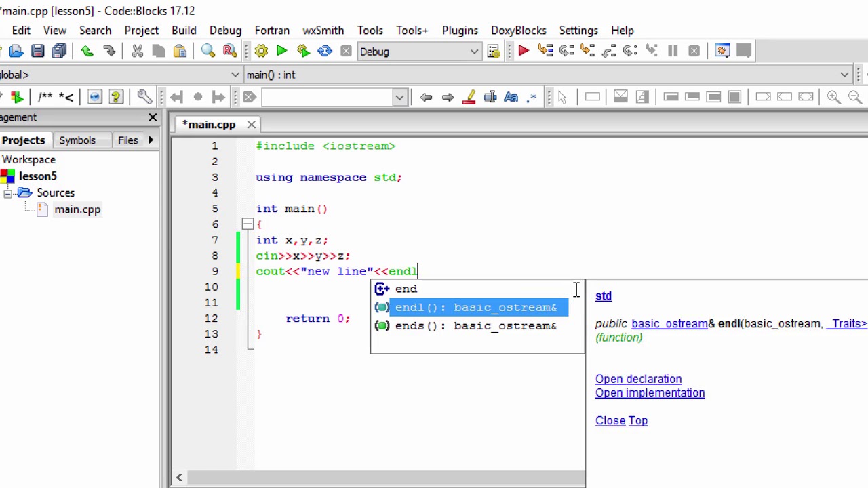Viewport: 868px width, 488px height.
Task: Run the program with the green arrow
Action: (282, 51)
